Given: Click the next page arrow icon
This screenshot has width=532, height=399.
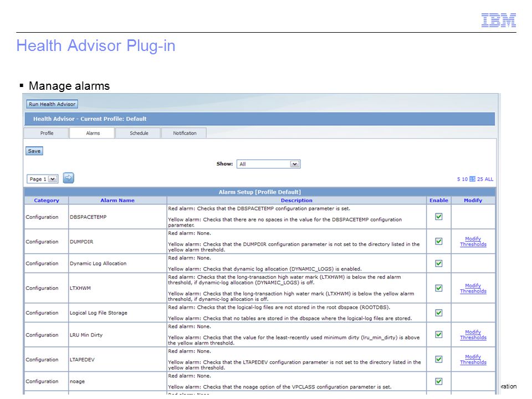Looking at the screenshot, I should 69,178.
